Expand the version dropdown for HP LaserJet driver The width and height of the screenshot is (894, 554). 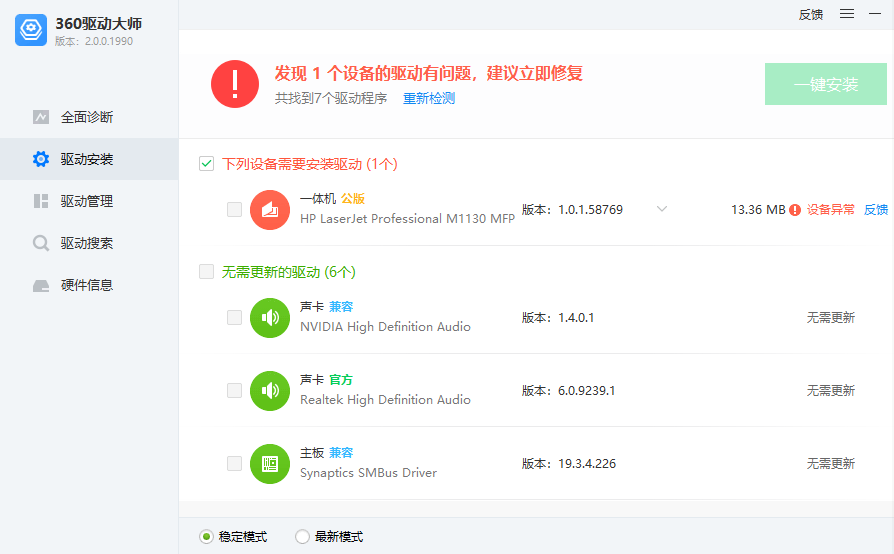click(x=662, y=209)
